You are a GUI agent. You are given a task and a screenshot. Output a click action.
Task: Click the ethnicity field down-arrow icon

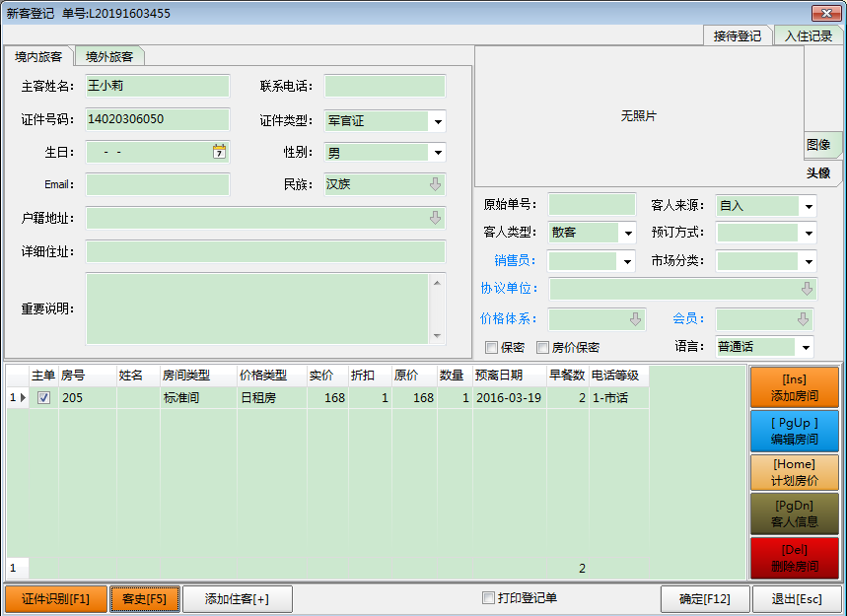pyautogui.click(x=435, y=184)
